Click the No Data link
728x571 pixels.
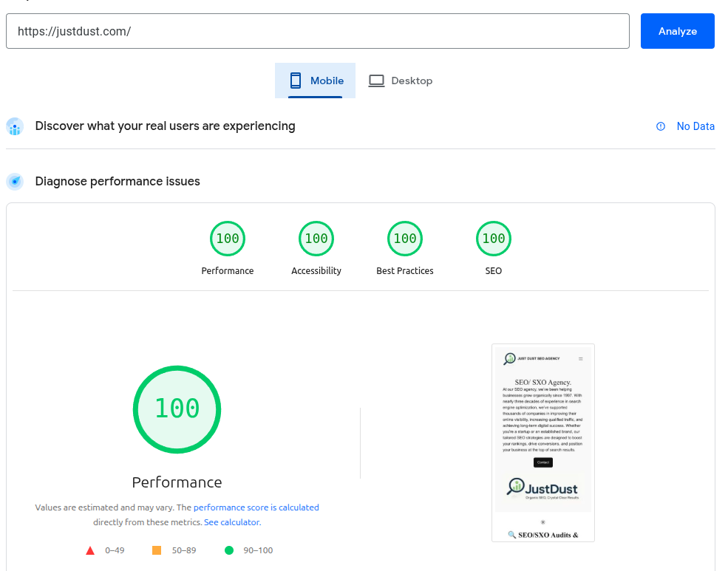695,126
